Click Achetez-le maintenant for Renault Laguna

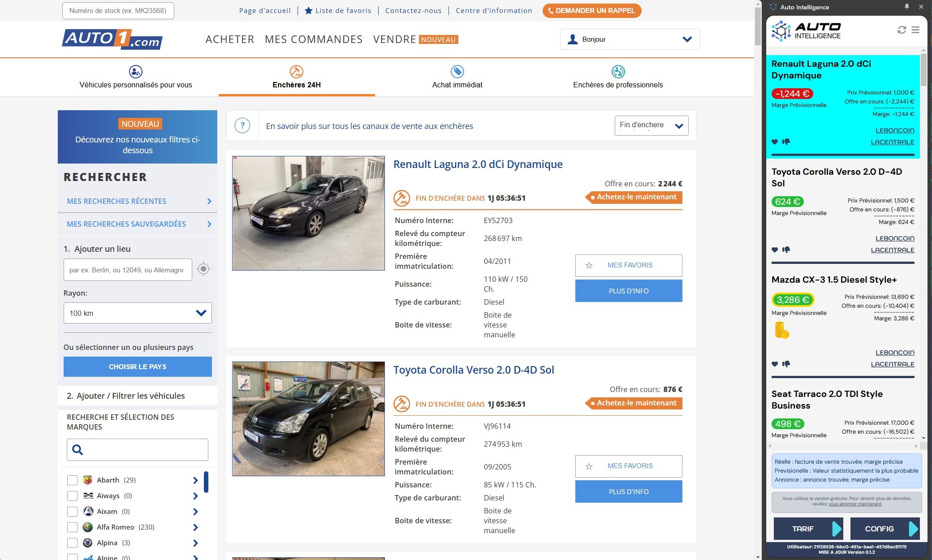click(634, 197)
